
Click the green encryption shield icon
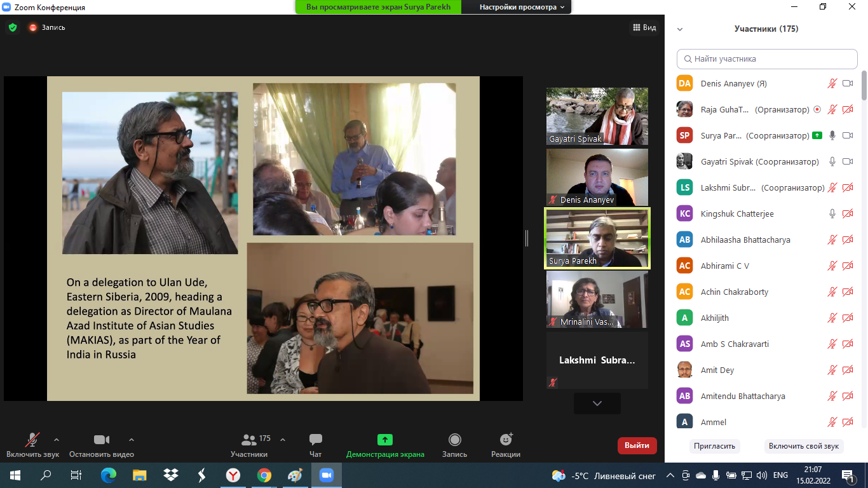point(13,27)
